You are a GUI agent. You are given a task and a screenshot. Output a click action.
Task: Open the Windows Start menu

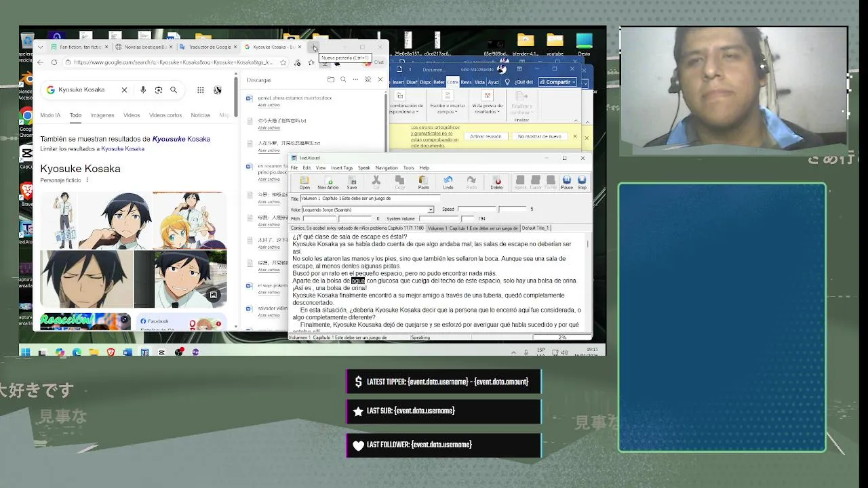(x=25, y=352)
